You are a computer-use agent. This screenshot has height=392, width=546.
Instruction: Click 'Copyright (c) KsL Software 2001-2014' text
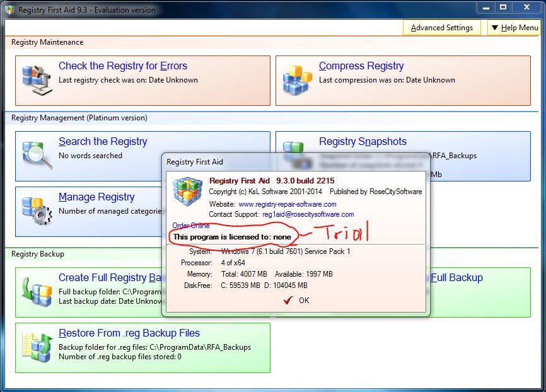(265, 192)
